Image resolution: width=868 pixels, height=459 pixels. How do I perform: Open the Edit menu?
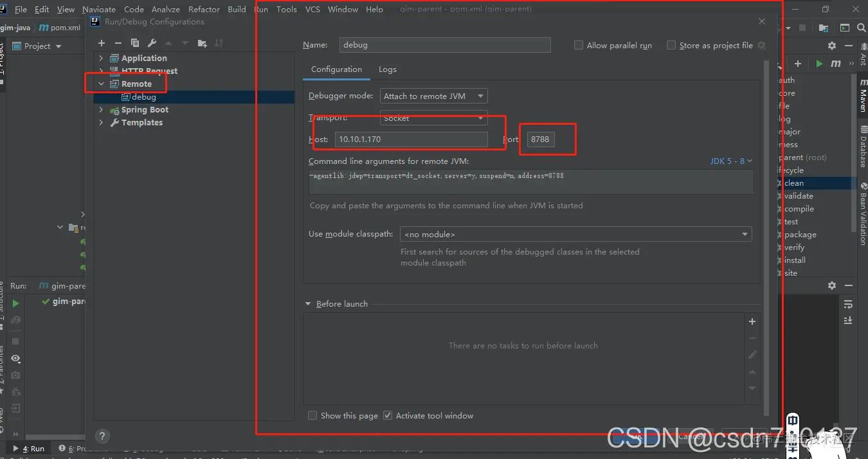pyautogui.click(x=42, y=9)
